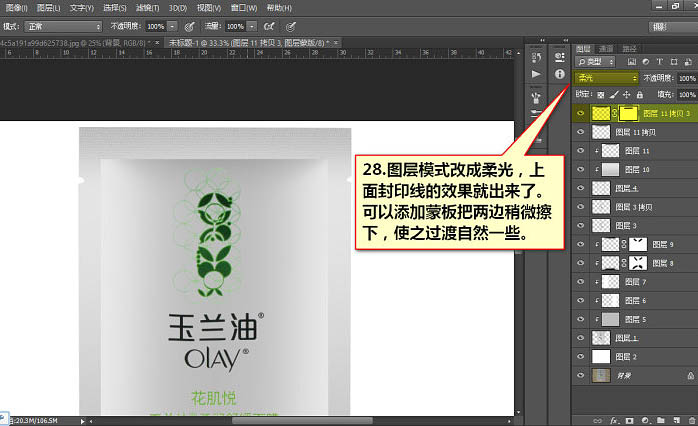Open the 文字(Y) menu
The width and height of the screenshot is (698, 426).
81,8
